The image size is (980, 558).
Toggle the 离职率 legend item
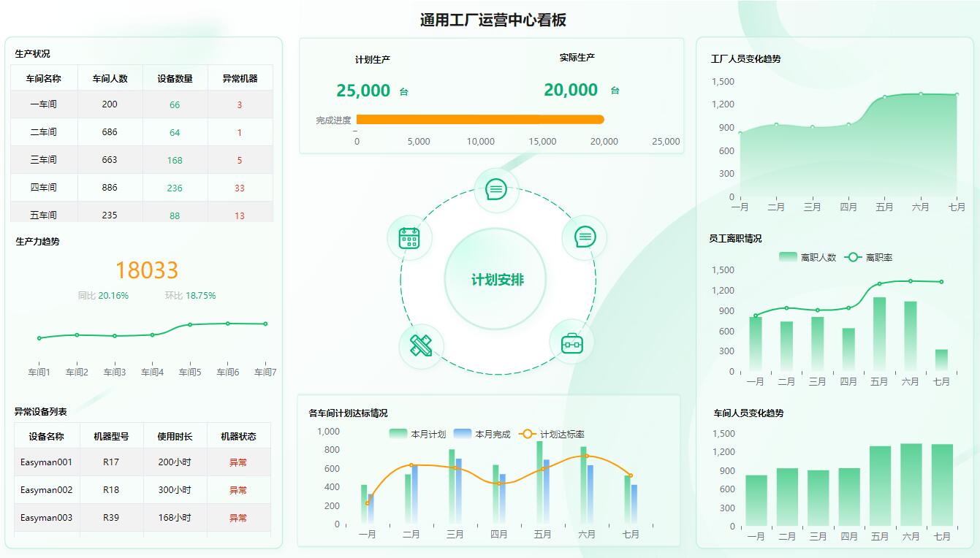[868, 257]
